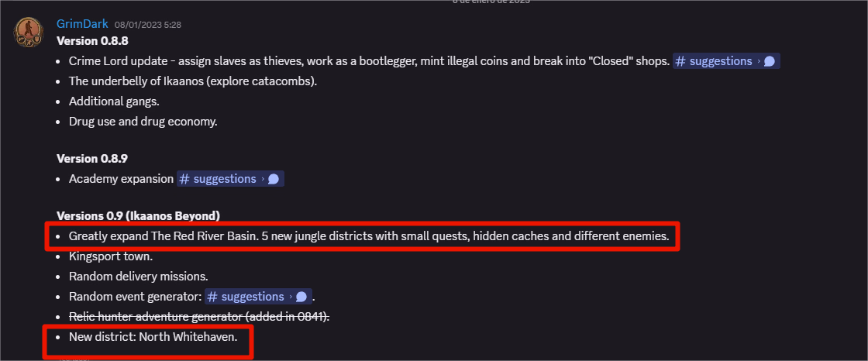Screen dimensions: 868x361
Task: Click hash icon on the Crime Lord line
Action: pyautogui.click(x=680, y=61)
